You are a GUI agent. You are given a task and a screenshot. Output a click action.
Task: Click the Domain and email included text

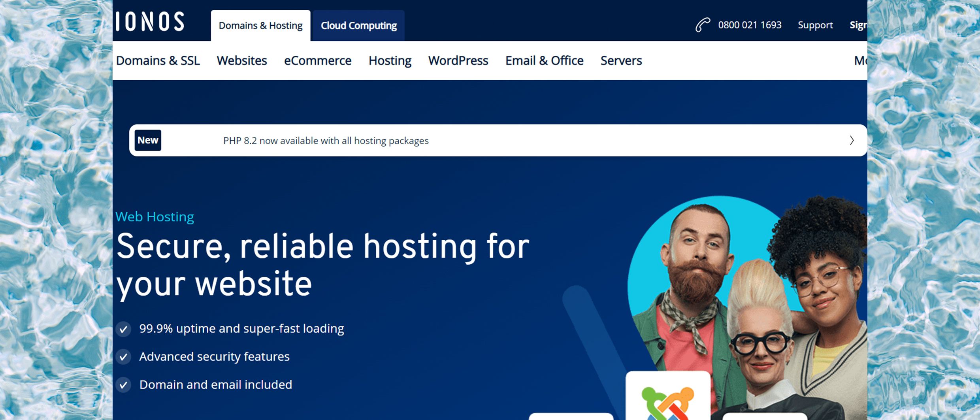pos(216,385)
